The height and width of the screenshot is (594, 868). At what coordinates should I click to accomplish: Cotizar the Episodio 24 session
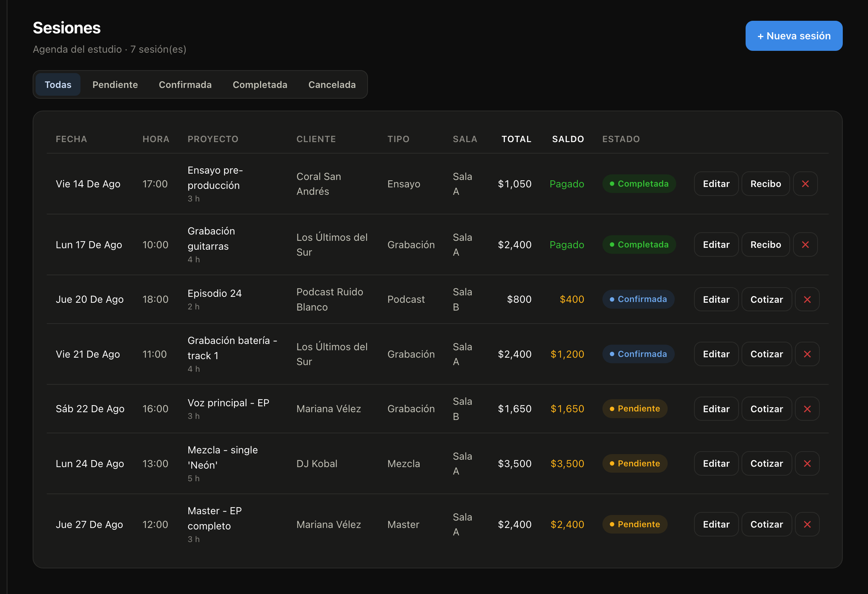(x=766, y=299)
